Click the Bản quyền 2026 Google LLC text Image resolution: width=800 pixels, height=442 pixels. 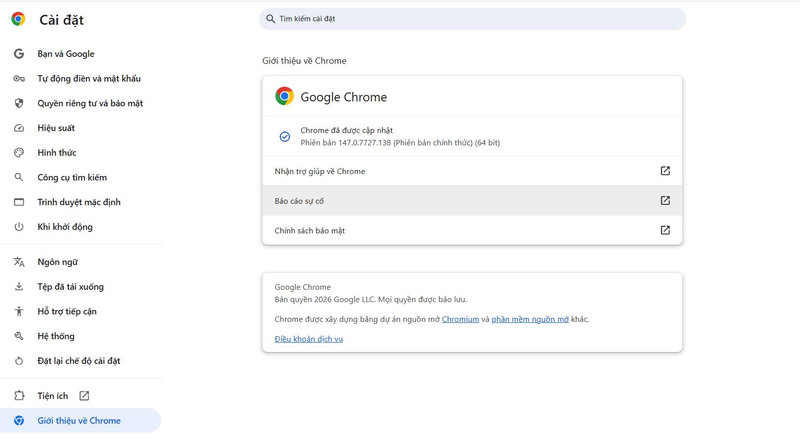point(370,300)
